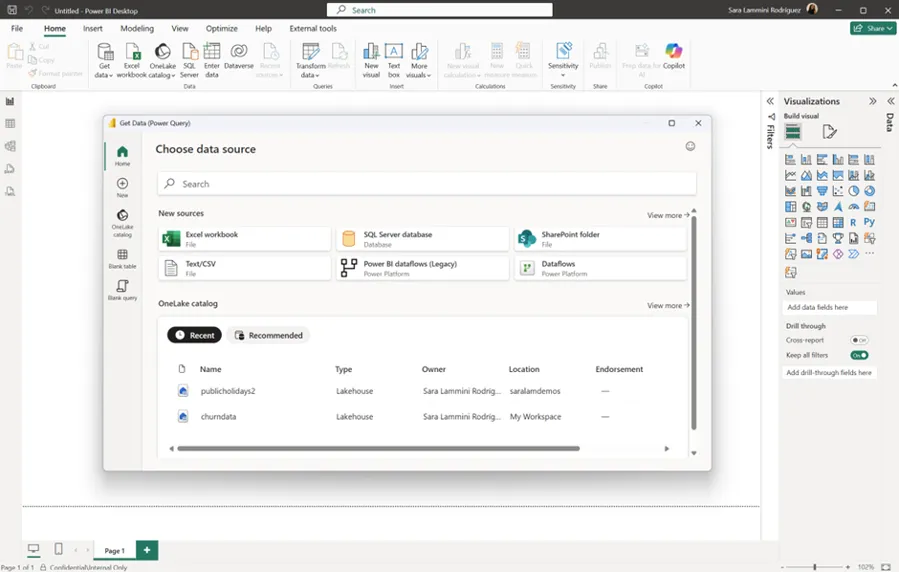Click the horizontal scrollbar in catalog table

378,449
